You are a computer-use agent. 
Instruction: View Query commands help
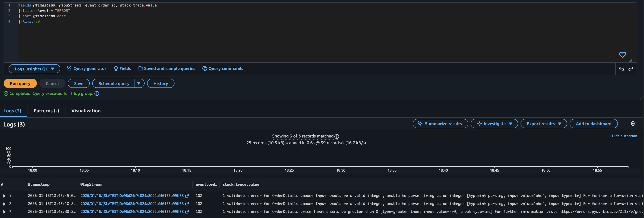pyautogui.click(x=222, y=68)
